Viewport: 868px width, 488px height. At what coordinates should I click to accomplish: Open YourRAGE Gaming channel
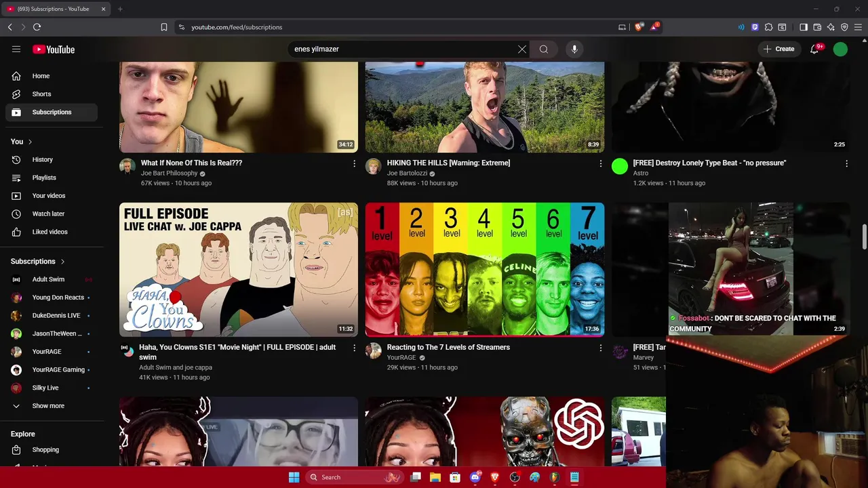52,369
